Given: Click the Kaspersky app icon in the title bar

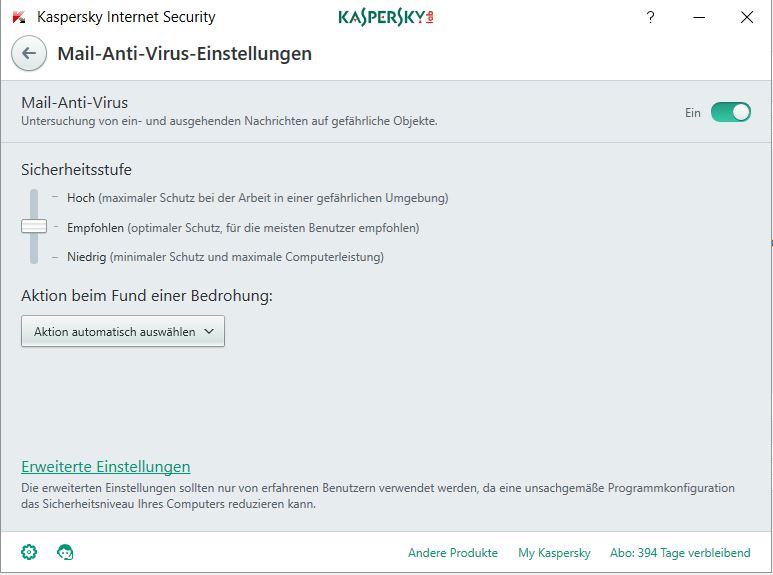Looking at the screenshot, I should point(19,17).
